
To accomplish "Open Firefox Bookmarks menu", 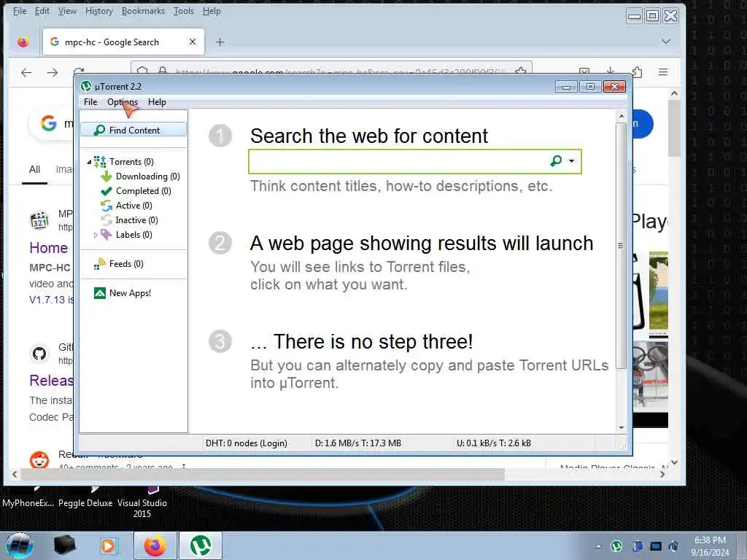I will coord(143,11).
